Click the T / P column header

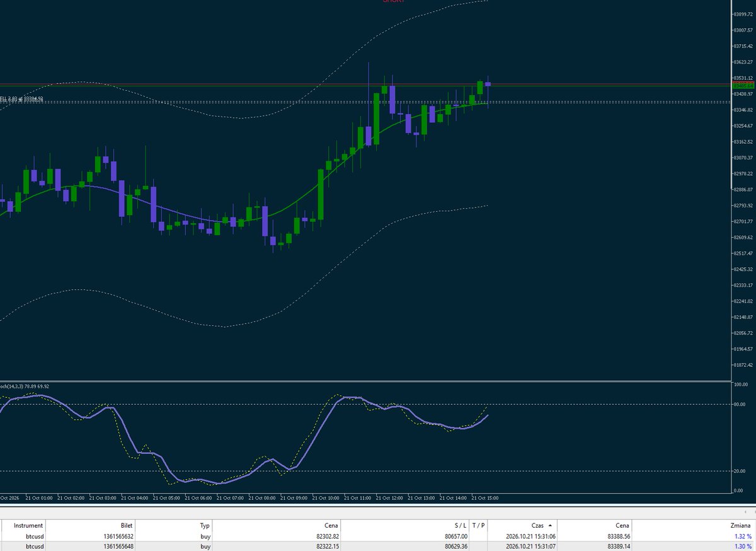[479, 525]
